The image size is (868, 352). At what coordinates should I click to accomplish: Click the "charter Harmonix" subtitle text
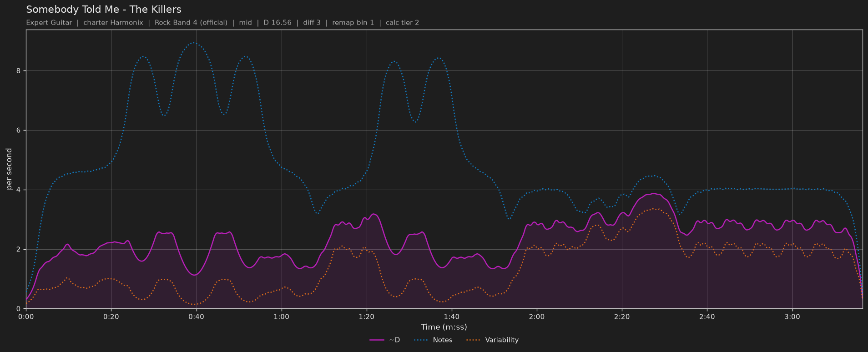click(x=113, y=23)
